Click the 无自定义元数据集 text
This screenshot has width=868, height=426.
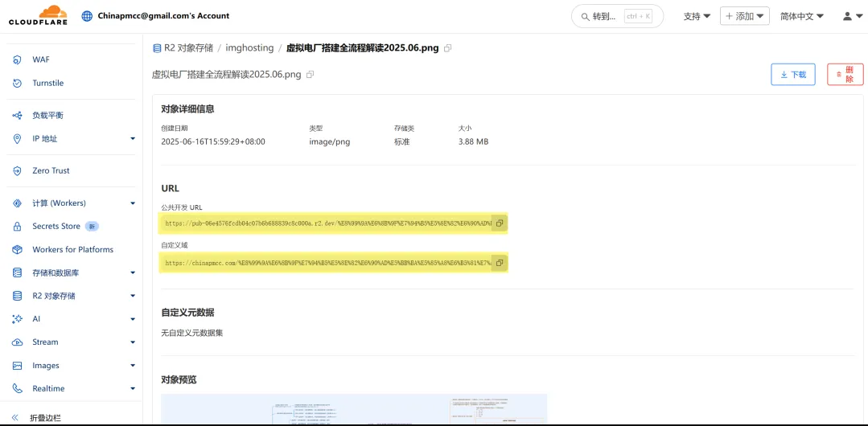point(192,333)
